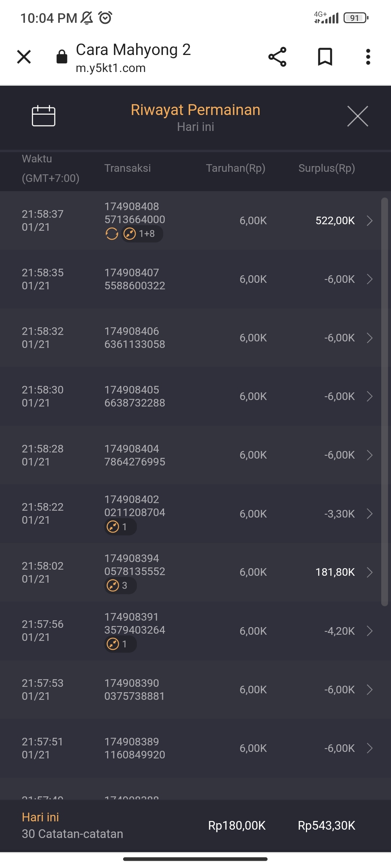The height and width of the screenshot is (868, 391).
Task: Click the 1+8 free spin badge
Action: (x=142, y=234)
